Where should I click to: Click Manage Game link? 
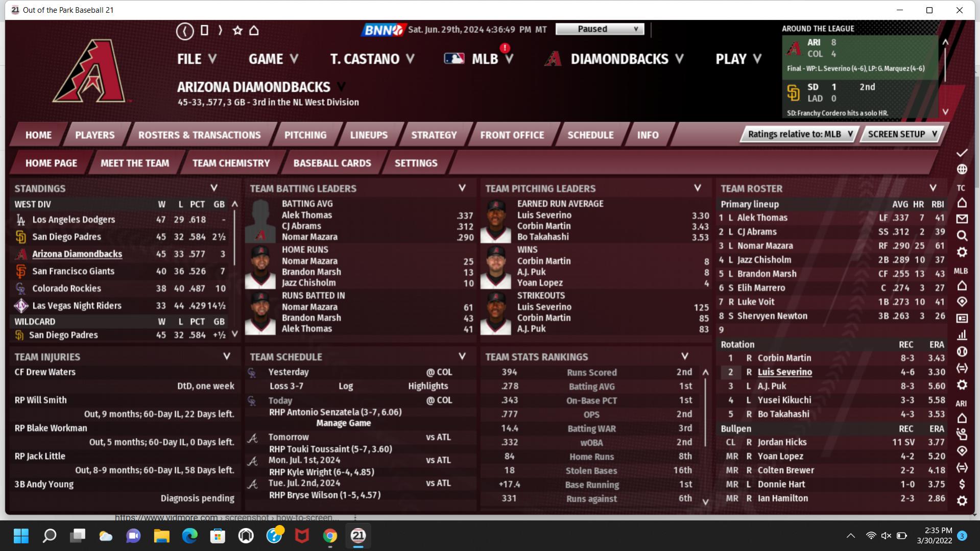(343, 423)
